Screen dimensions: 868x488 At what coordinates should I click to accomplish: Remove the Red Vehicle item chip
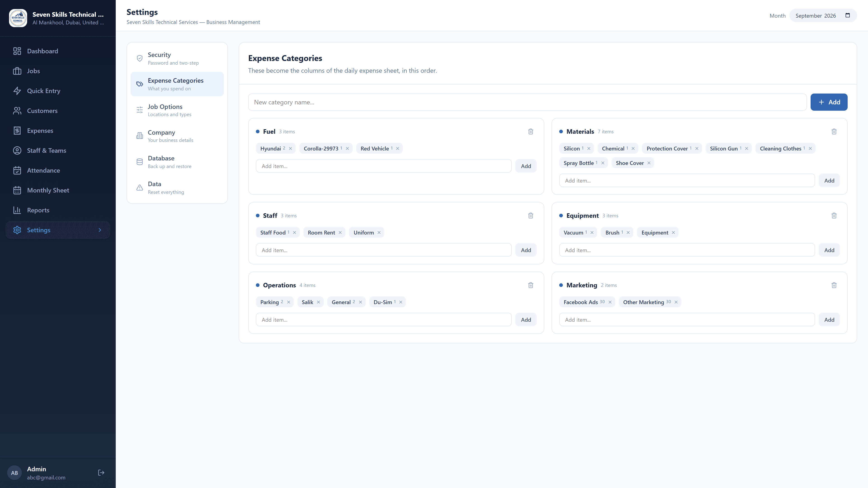point(398,148)
